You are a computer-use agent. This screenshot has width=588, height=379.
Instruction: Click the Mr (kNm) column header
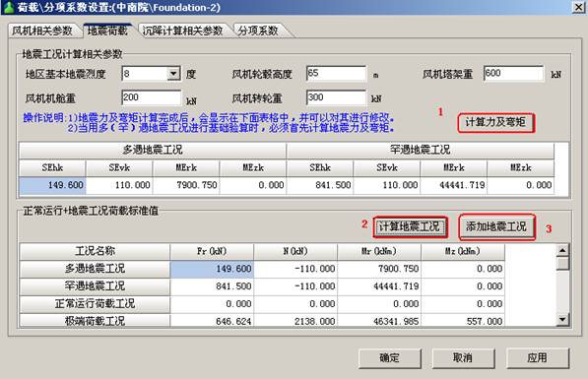(379, 251)
